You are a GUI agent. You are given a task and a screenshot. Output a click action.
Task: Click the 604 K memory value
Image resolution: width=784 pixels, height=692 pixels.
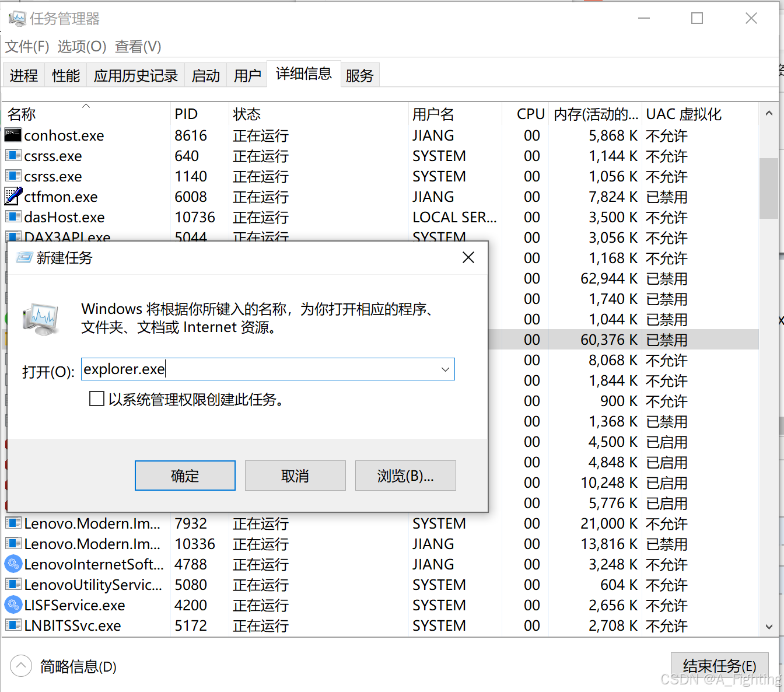point(619,585)
